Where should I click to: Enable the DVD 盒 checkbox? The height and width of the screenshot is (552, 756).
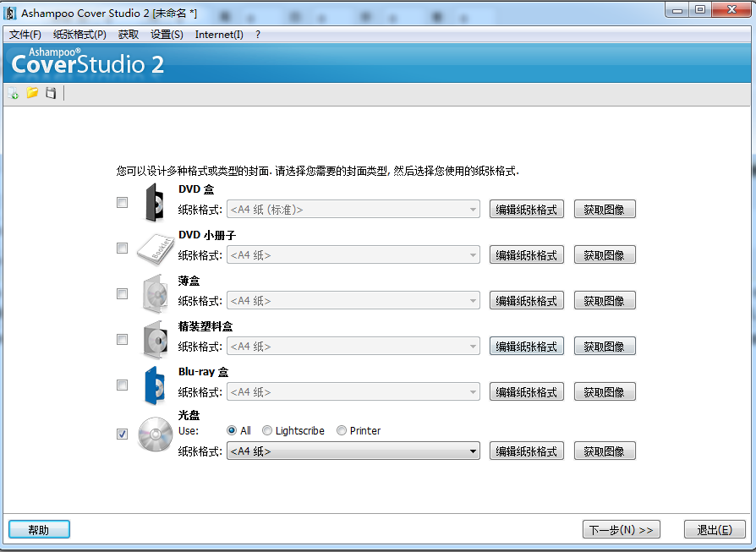[x=123, y=203]
